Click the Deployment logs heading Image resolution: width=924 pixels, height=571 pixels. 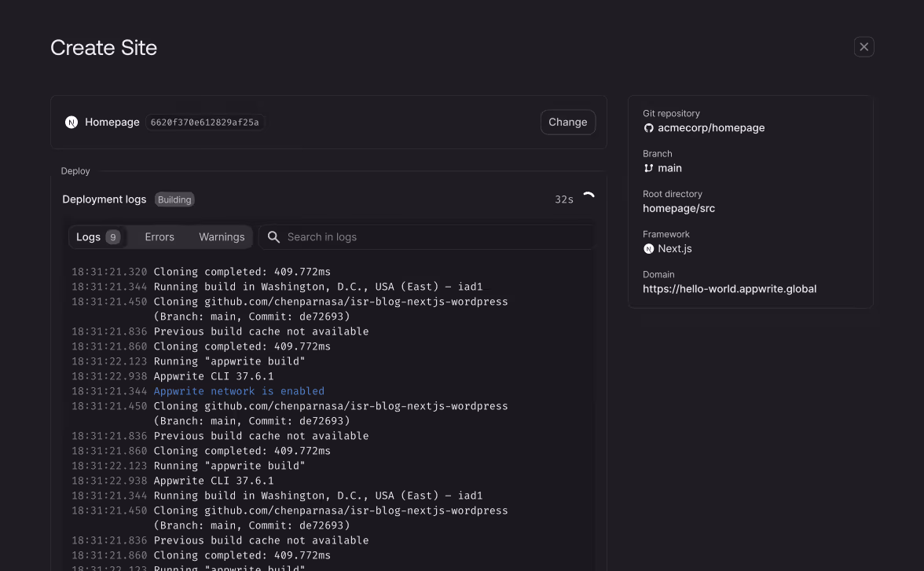click(104, 199)
